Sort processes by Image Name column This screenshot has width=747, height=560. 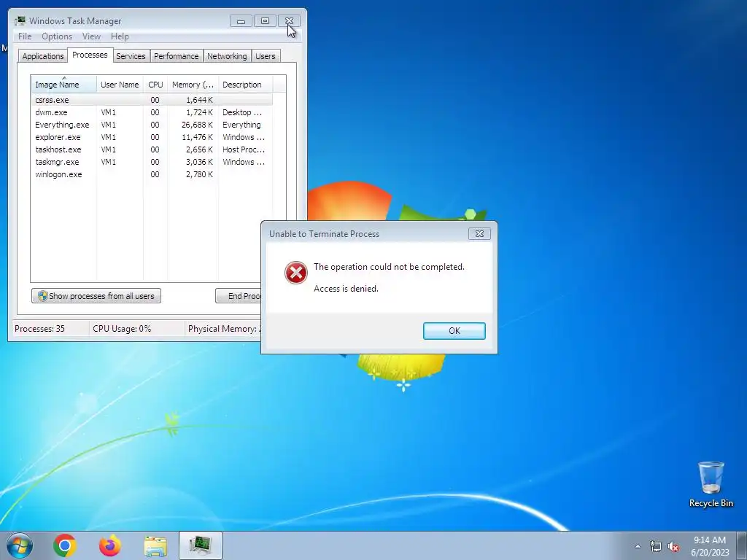tap(64, 85)
